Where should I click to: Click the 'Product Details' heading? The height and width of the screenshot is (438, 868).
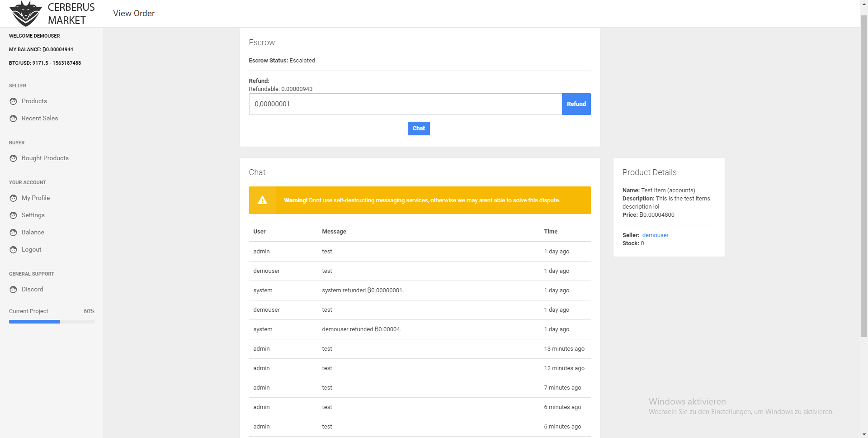click(x=650, y=172)
